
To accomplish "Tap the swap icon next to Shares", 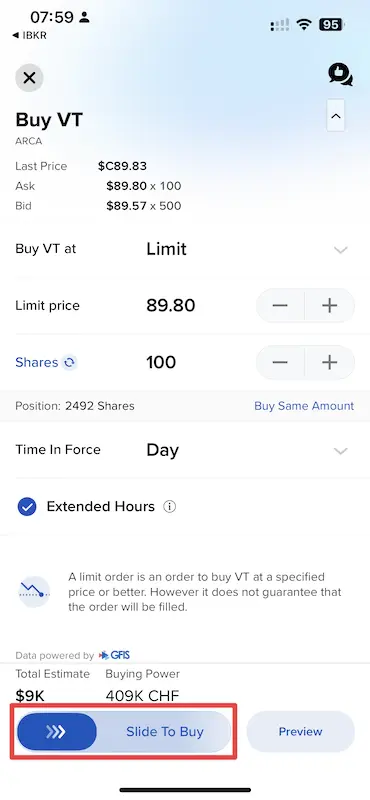I will tap(69, 363).
